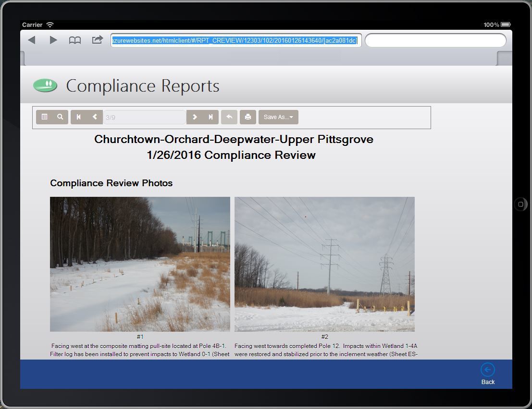Open the report search tool
The width and height of the screenshot is (532, 409).
coord(60,117)
